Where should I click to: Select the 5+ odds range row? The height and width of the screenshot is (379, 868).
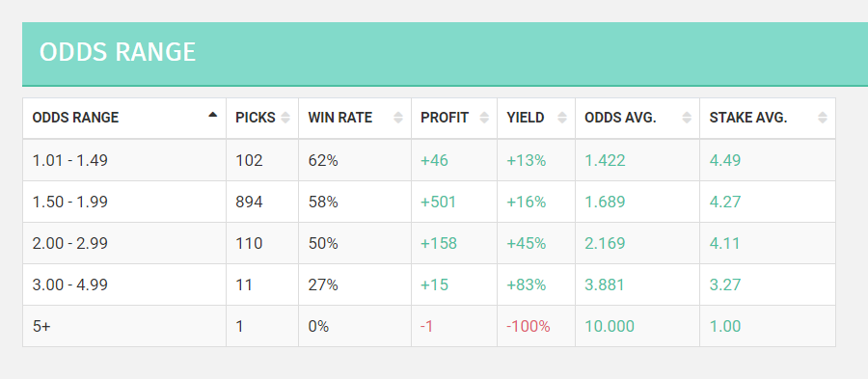[x=429, y=326]
